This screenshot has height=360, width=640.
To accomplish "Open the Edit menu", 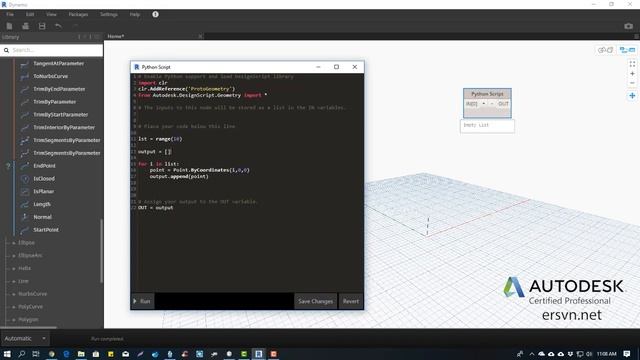I will tap(30, 14).
